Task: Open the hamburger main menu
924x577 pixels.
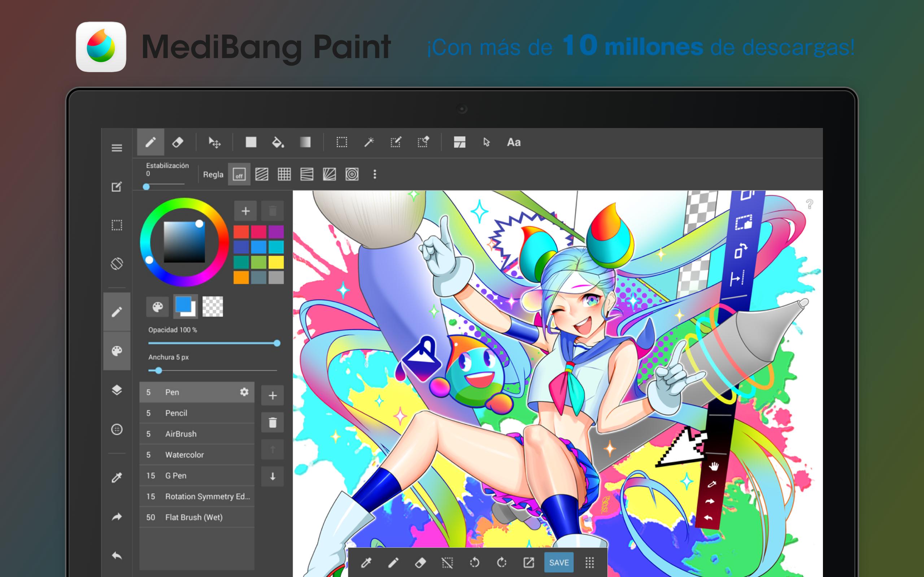Action: click(x=117, y=148)
